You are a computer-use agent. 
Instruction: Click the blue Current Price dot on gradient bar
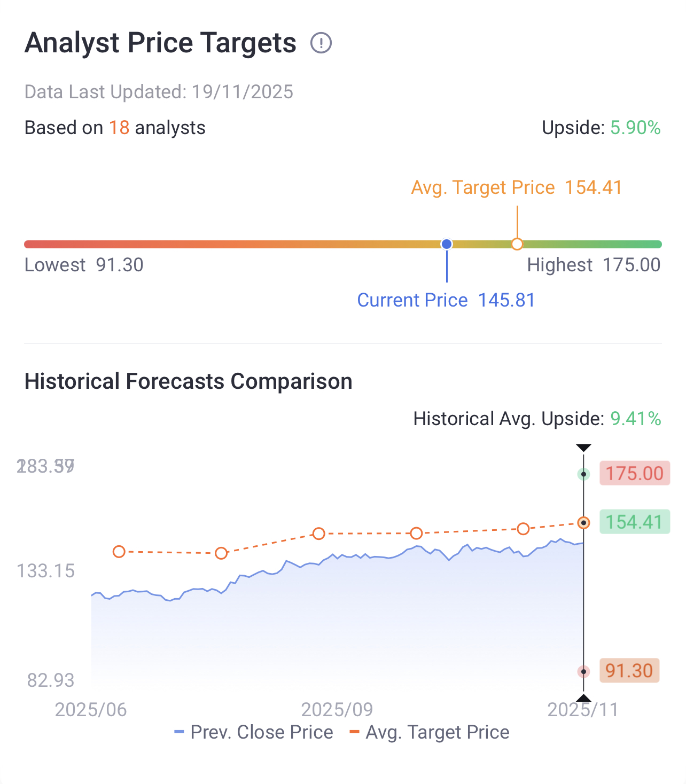447,244
